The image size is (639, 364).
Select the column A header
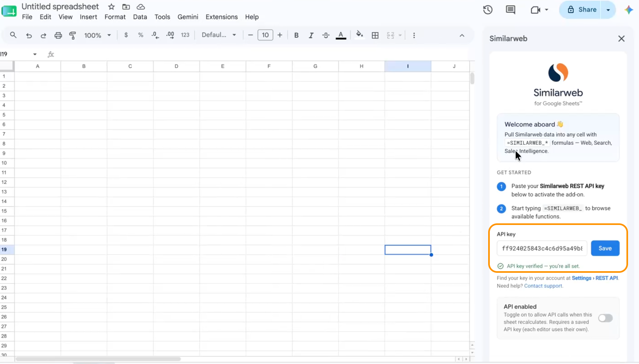click(38, 66)
